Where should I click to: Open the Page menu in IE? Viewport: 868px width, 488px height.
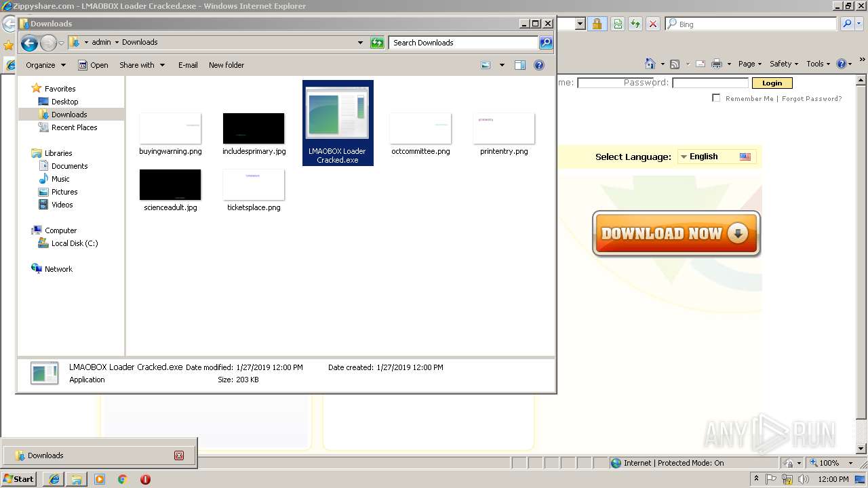[750, 64]
